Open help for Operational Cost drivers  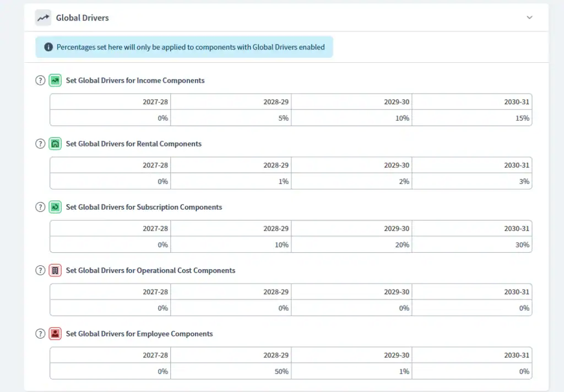(40, 270)
